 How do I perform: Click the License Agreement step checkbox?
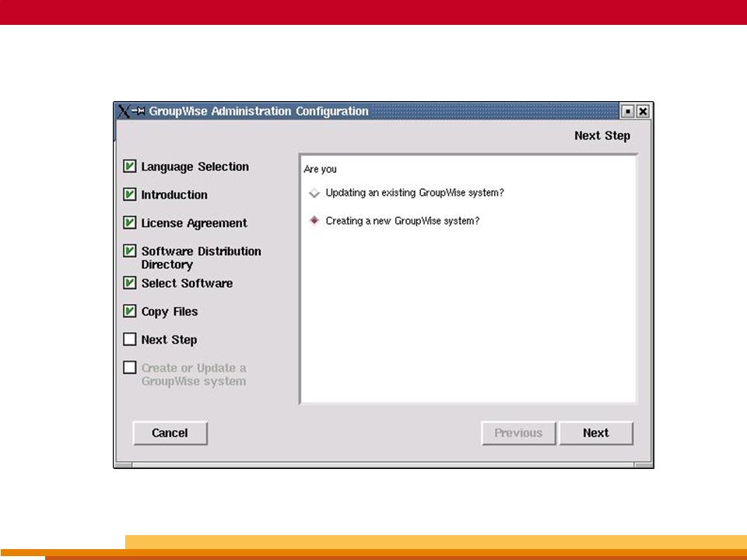(x=130, y=222)
